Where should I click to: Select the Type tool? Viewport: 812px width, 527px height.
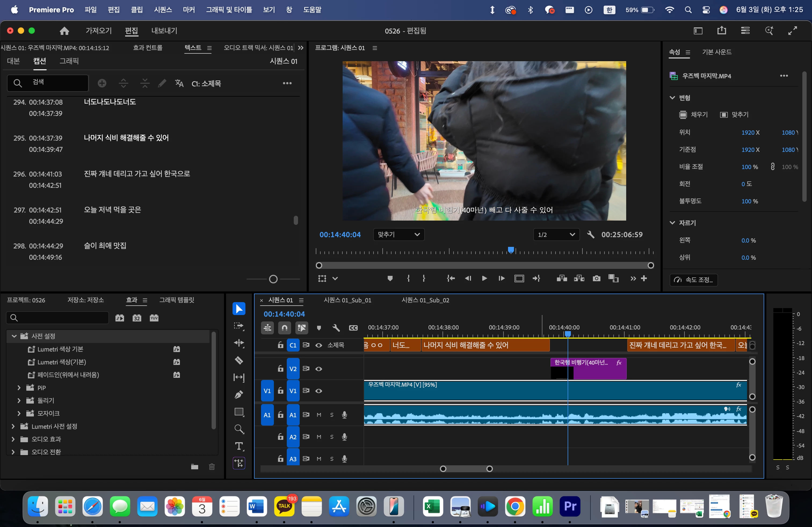(239, 446)
